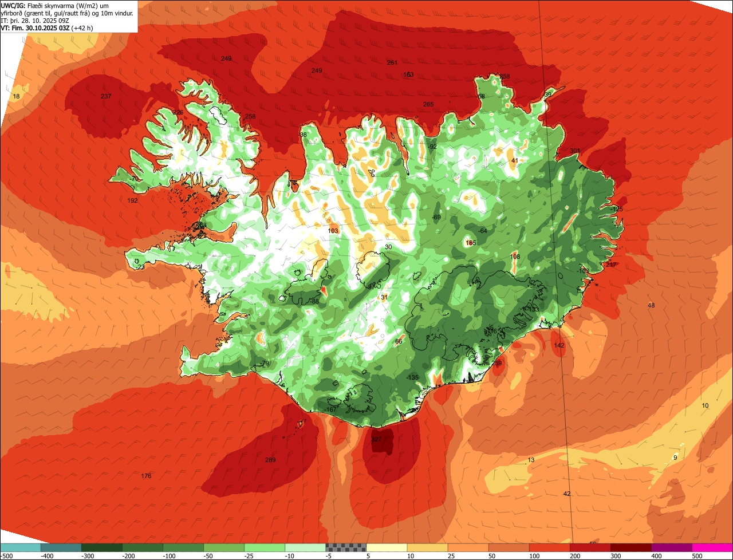Click the value 301 off the northeast coast
Screen dimensions: 733x560
(x=575, y=151)
